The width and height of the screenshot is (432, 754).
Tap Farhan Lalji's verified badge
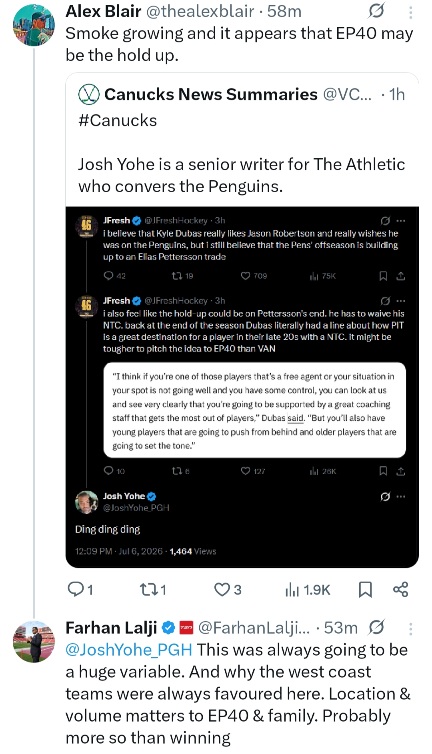pyautogui.click(x=168, y=628)
